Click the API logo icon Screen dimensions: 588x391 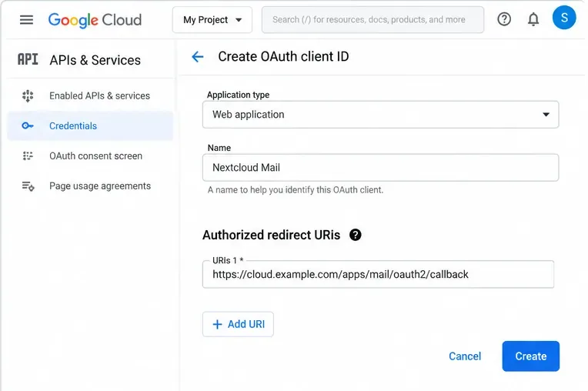[x=28, y=59]
